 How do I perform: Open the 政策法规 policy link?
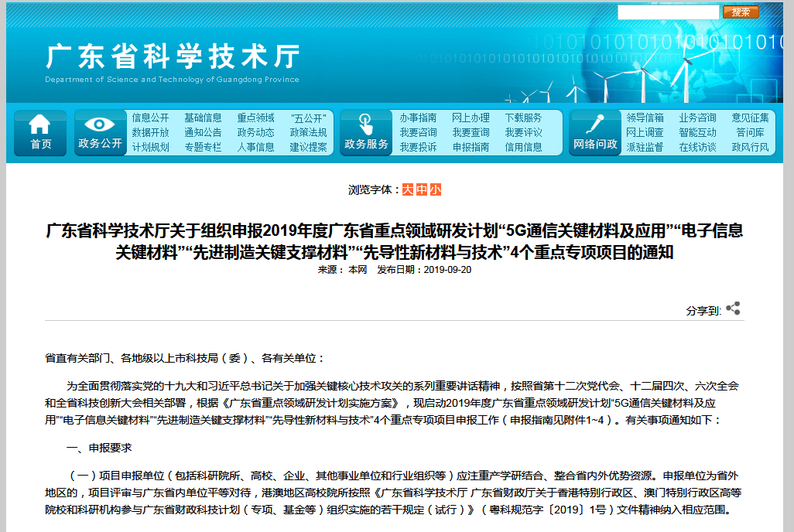tap(308, 132)
